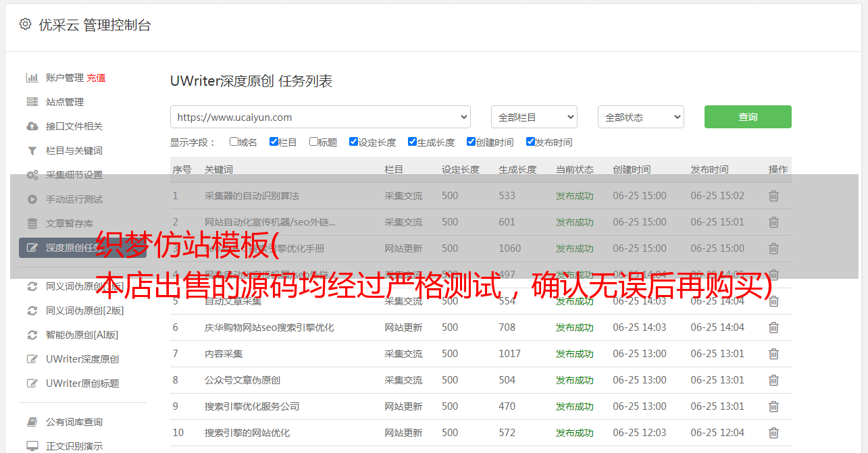868x453 pixels.
Task: Delete the 公众号文章伪原创 task via trash icon
Action: 774,380
